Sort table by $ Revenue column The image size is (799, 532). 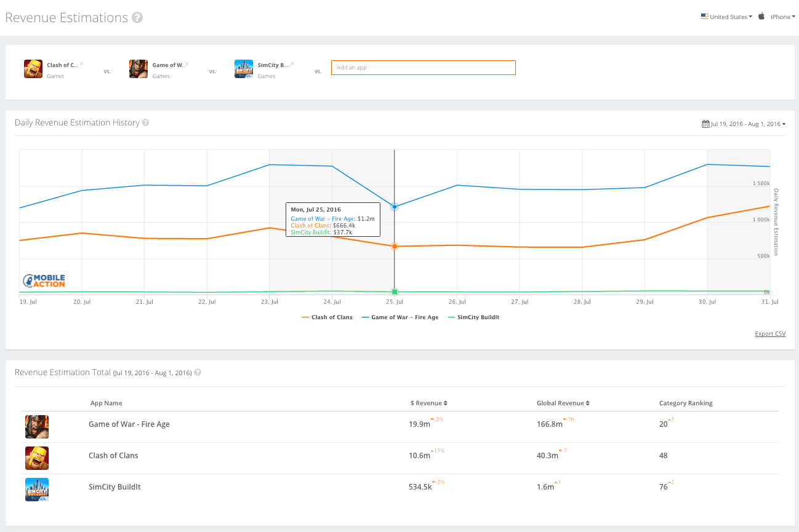tap(428, 403)
